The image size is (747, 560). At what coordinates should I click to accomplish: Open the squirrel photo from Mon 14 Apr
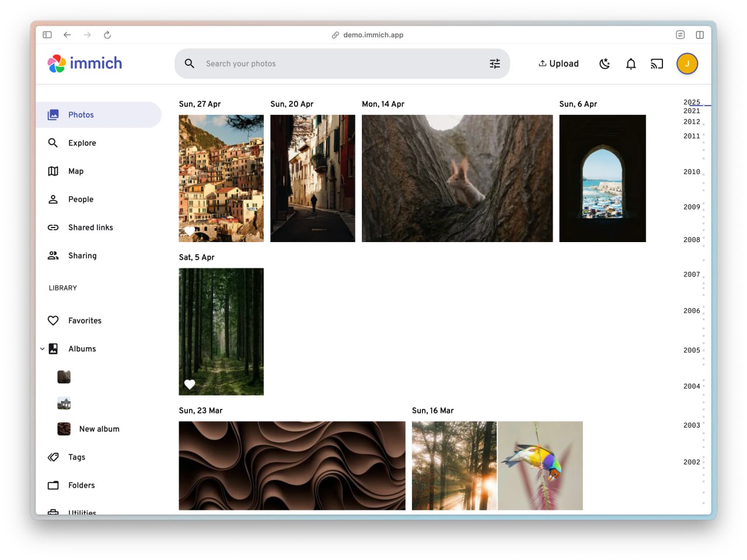coord(457,178)
